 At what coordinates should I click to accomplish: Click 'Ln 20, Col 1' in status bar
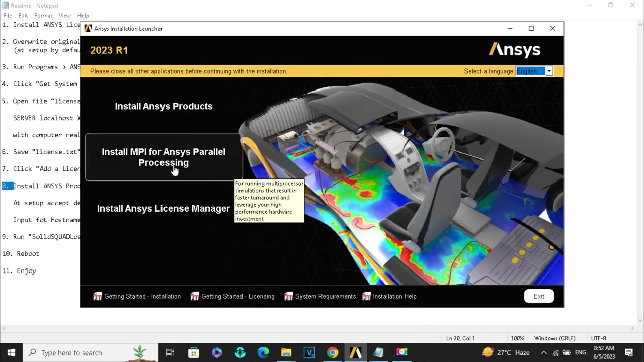(460, 338)
